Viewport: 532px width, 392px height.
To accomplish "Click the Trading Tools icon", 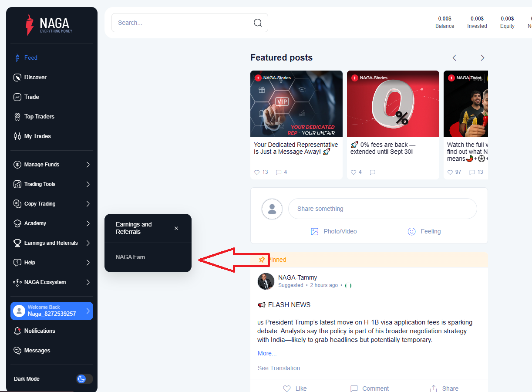I will click(17, 184).
